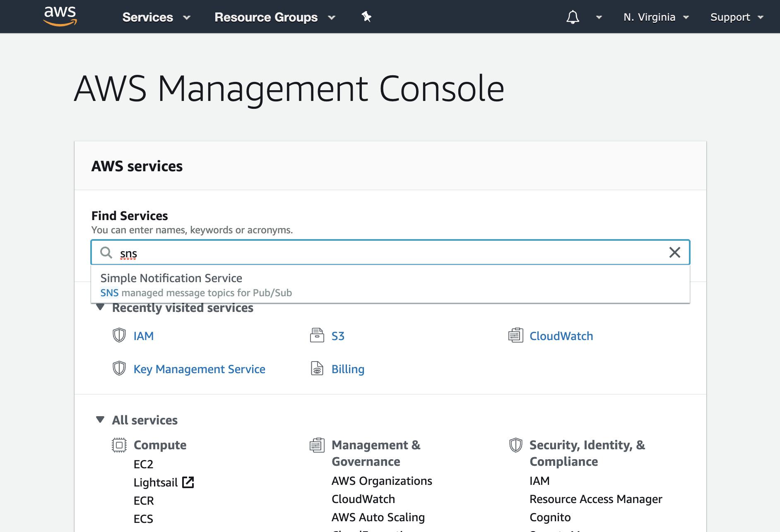Click the CloudWatch icon in recently visited

515,335
